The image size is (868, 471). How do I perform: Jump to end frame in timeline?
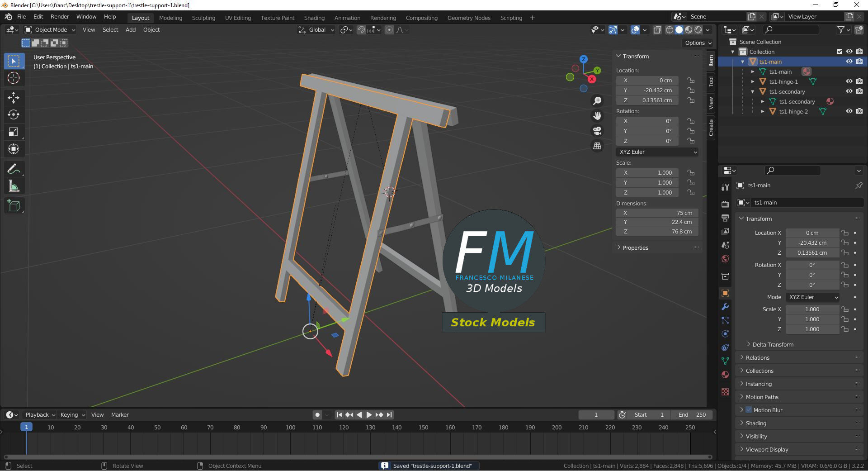[x=389, y=415]
